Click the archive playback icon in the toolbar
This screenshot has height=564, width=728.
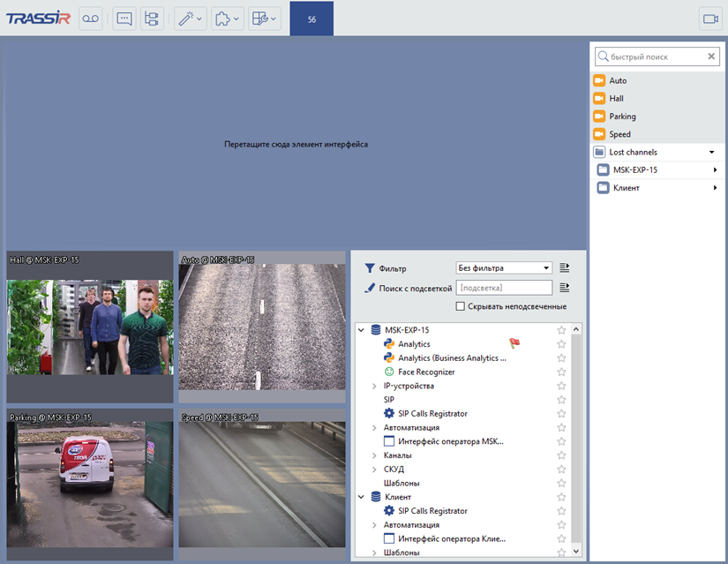coord(91,18)
